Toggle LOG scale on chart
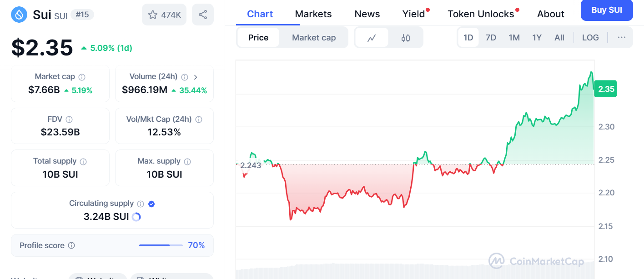 590,38
